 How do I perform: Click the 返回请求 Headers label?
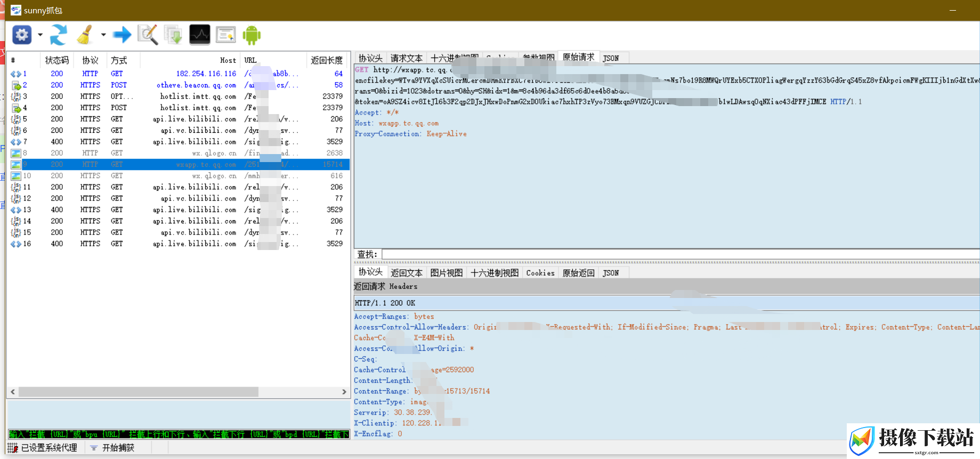[x=385, y=286]
